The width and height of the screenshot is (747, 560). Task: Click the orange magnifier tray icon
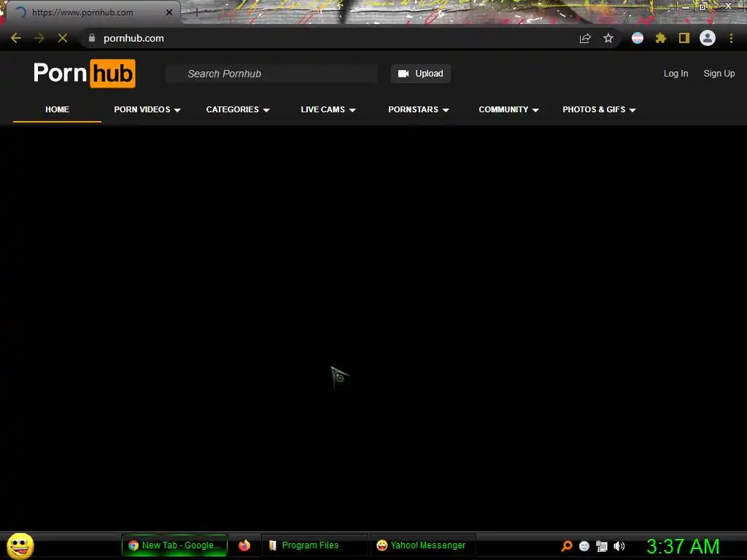(566, 545)
